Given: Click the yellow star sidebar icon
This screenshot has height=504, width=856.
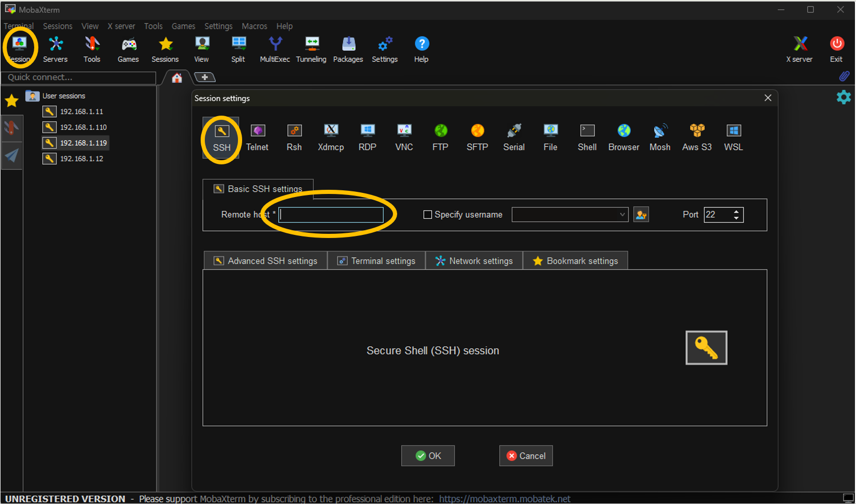Looking at the screenshot, I should [11, 101].
